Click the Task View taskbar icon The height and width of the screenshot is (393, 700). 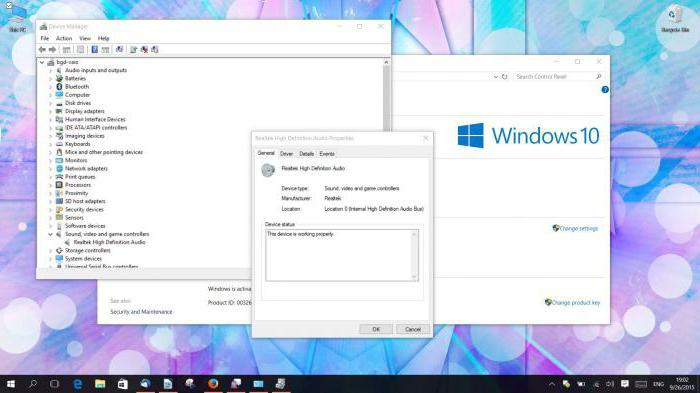[54, 384]
